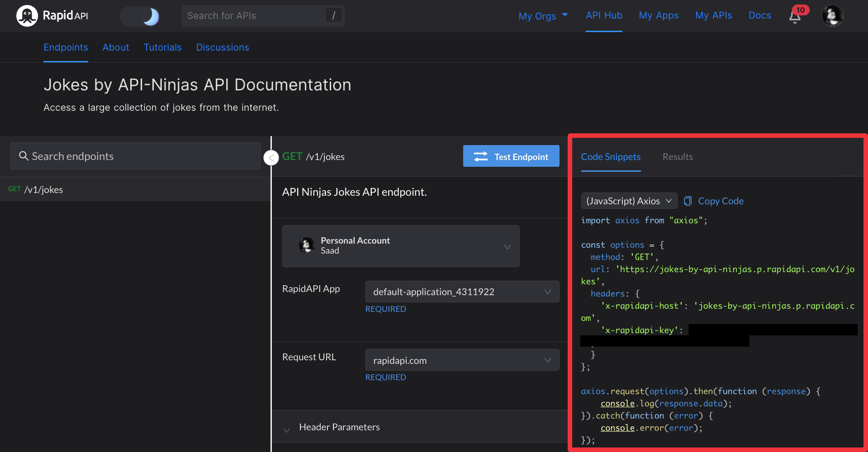Image resolution: width=868 pixels, height=452 pixels.
Task: Open the (JavaScript) Axios language dropdown
Action: click(x=629, y=201)
